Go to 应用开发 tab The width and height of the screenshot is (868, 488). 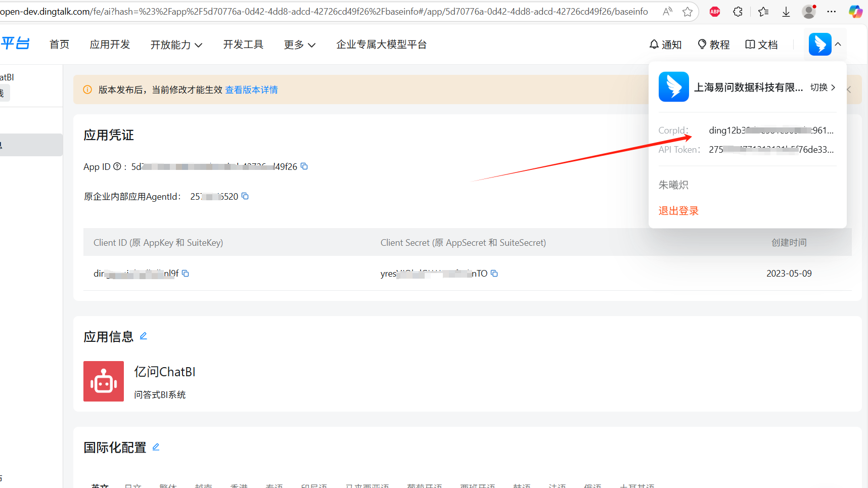(x=110, y=45)
